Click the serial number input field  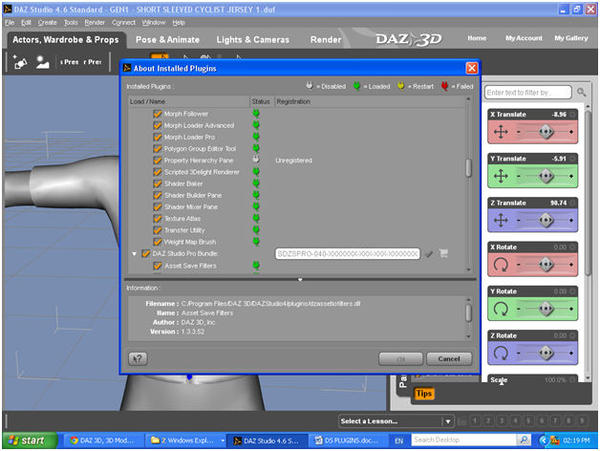click(x=347, y=254)
